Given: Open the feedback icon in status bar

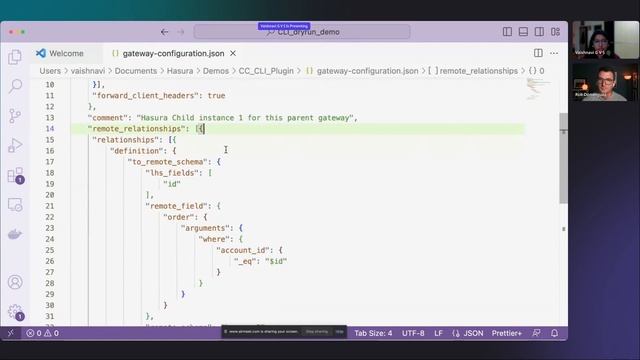Looking at the screenshot, I should (536, 333).
